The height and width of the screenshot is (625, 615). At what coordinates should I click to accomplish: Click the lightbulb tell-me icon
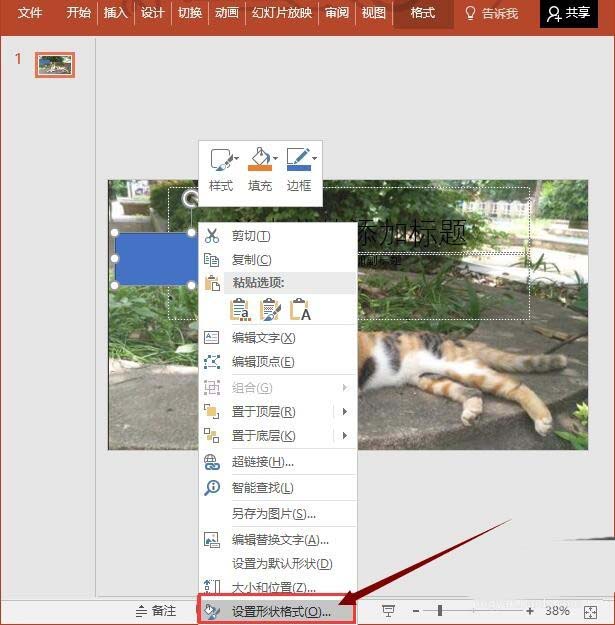(470, 13)
